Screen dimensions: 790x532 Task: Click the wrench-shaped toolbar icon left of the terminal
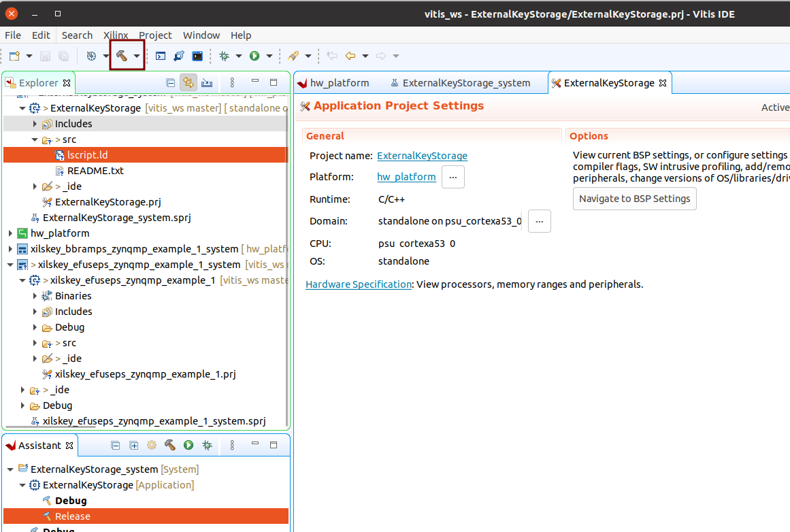(179, 56)
